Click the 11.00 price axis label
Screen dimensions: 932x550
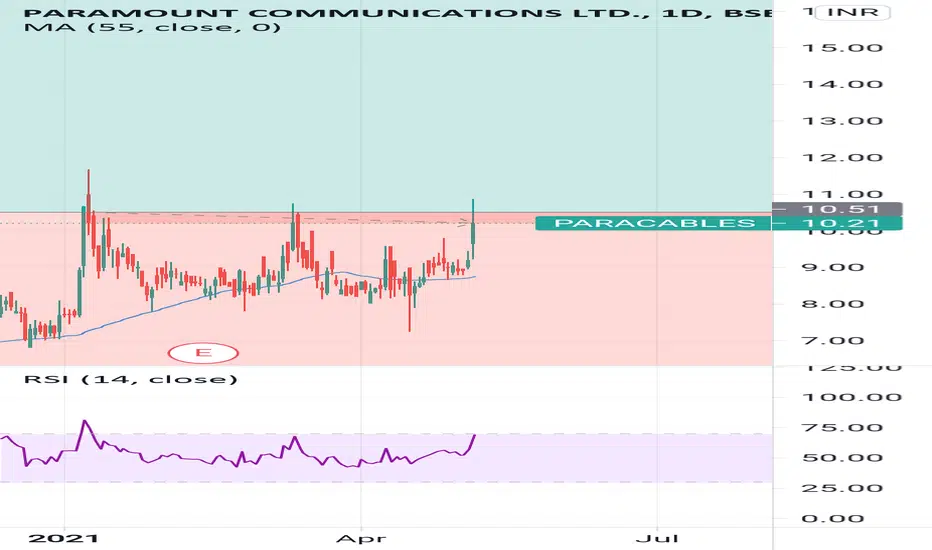coord(843,194)
